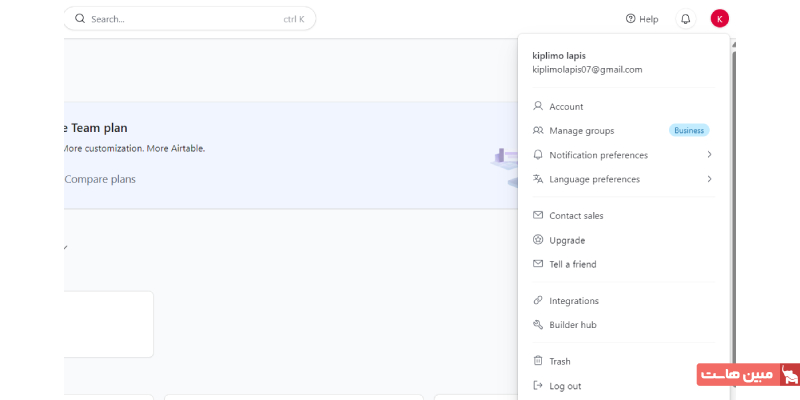
Task: Open Account from user menu
Action: tap(566, 107)
